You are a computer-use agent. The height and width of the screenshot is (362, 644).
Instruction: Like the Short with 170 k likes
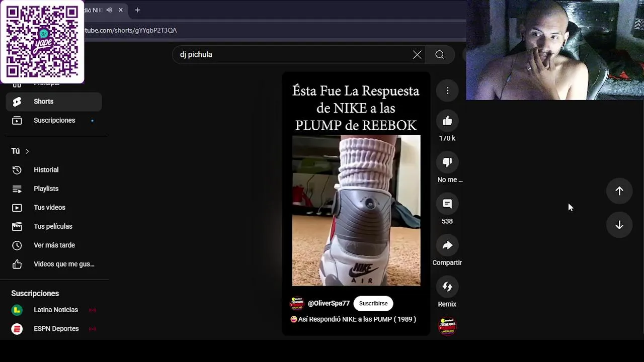(x=447, y=121)
